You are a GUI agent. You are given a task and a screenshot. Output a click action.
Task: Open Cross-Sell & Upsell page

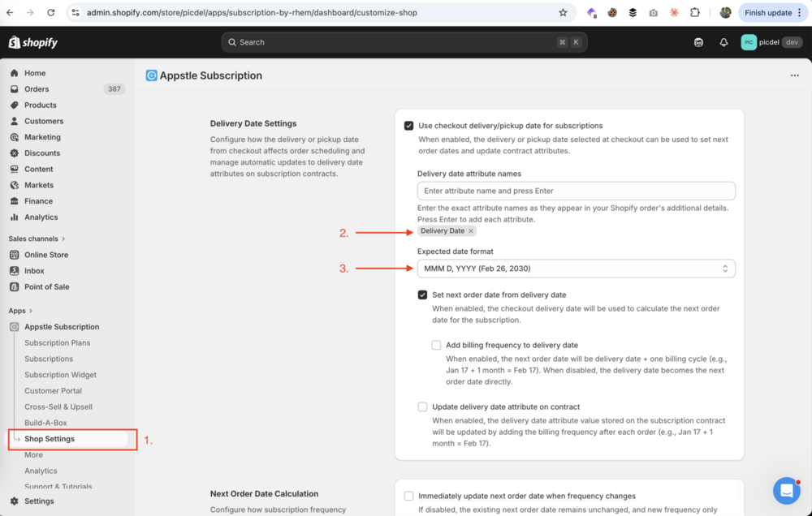tap(58, 406)
